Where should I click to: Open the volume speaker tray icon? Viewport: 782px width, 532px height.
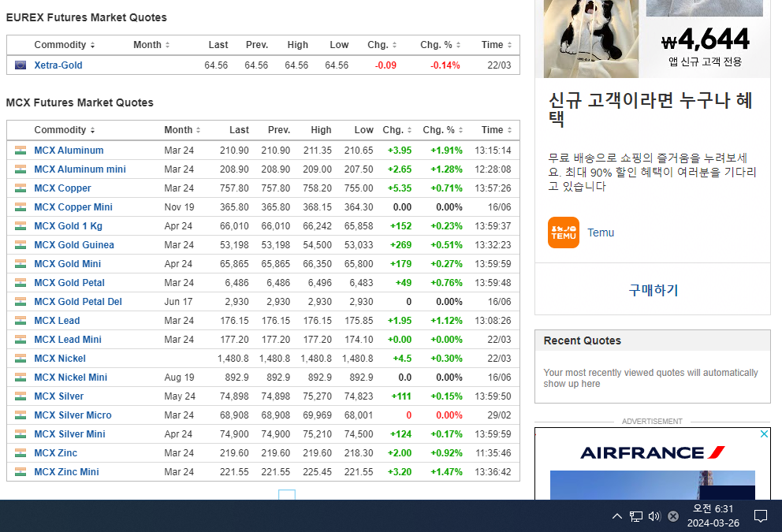[654, 516]
